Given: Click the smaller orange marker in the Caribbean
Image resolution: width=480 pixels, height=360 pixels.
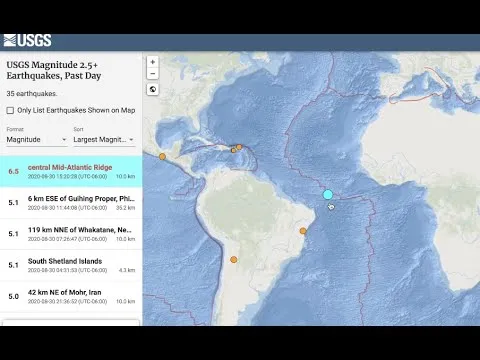Looking at the screenshot, I should 234,150.
